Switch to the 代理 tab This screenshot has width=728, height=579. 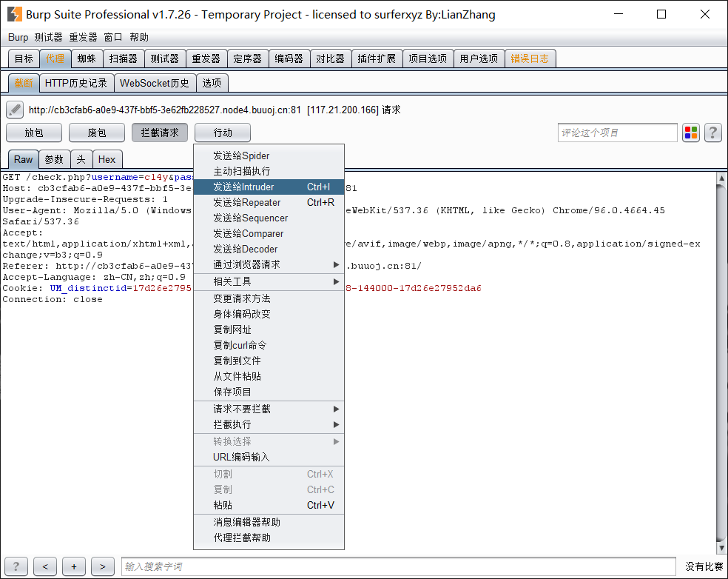55,58
